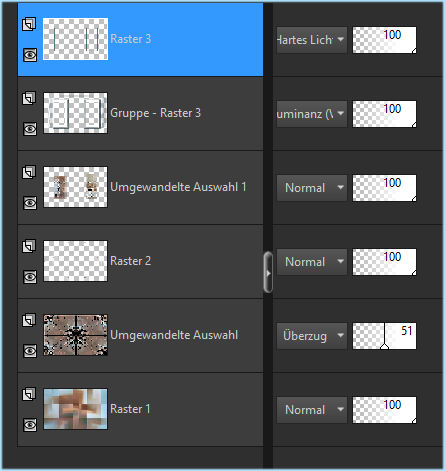Click the opacity slider of Raster 2
The height and width of the screenshot is (471, 445).
[384, 262]
